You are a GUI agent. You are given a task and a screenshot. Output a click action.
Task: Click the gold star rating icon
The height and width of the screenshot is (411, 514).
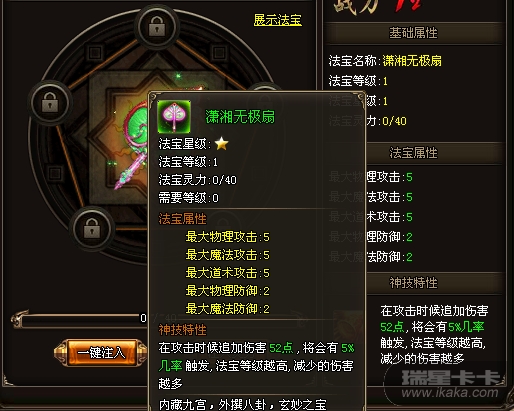click(222, 144)
